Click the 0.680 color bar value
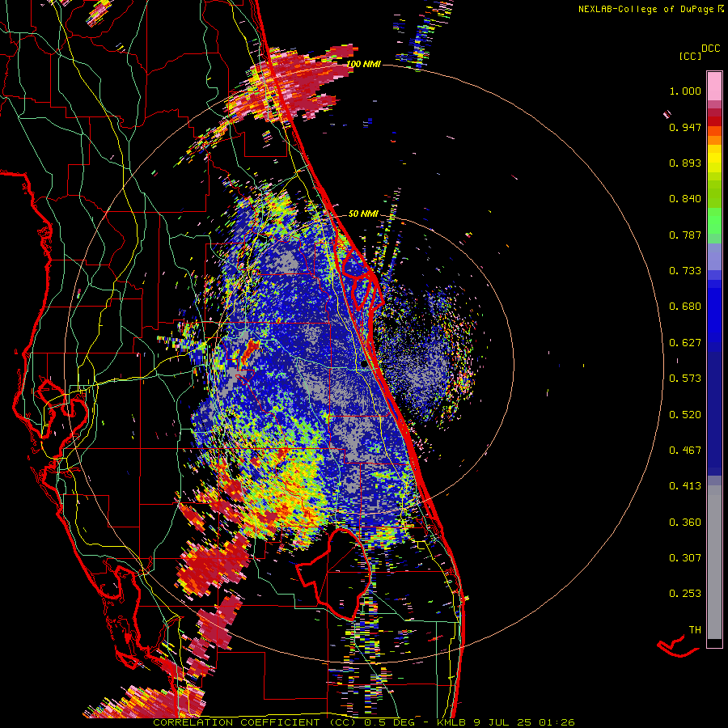The image size is (728, 728). click(x=685, y=307)
